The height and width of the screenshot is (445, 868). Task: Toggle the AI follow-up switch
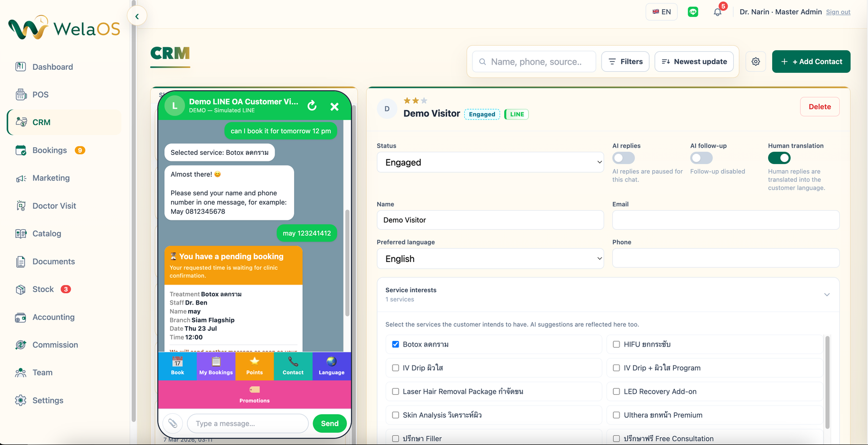click(701, 158)
